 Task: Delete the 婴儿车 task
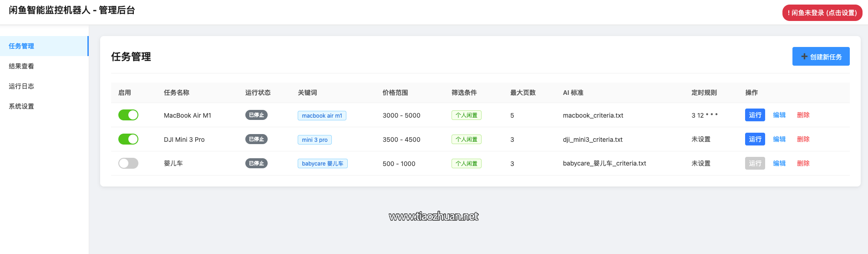point(803,163)
